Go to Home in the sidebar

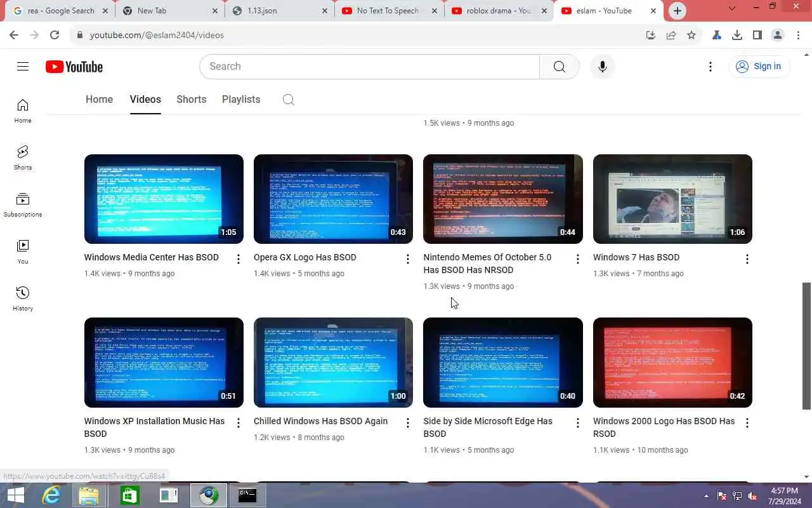23,111
